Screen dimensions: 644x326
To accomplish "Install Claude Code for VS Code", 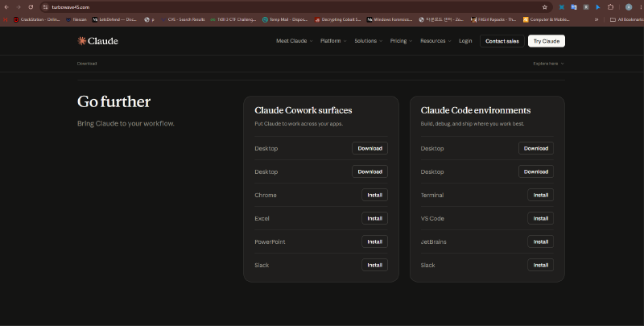I will point(540,218).
